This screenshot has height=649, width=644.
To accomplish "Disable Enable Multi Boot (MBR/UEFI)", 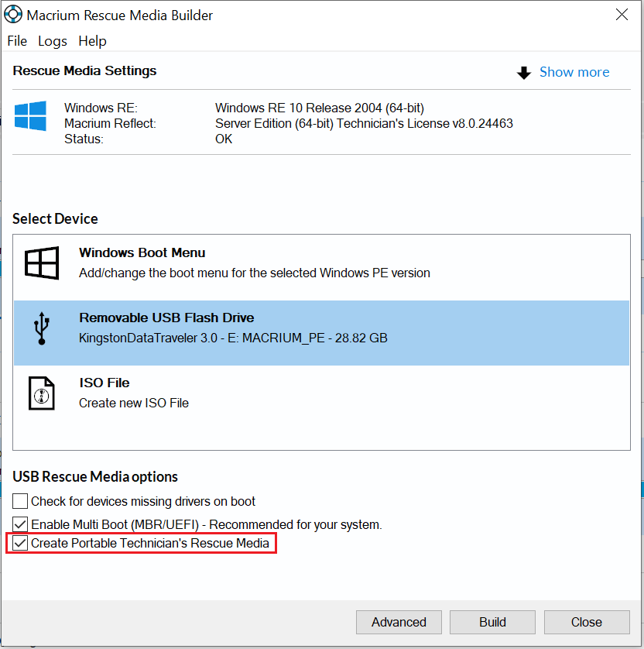I will tap(19, 524).
